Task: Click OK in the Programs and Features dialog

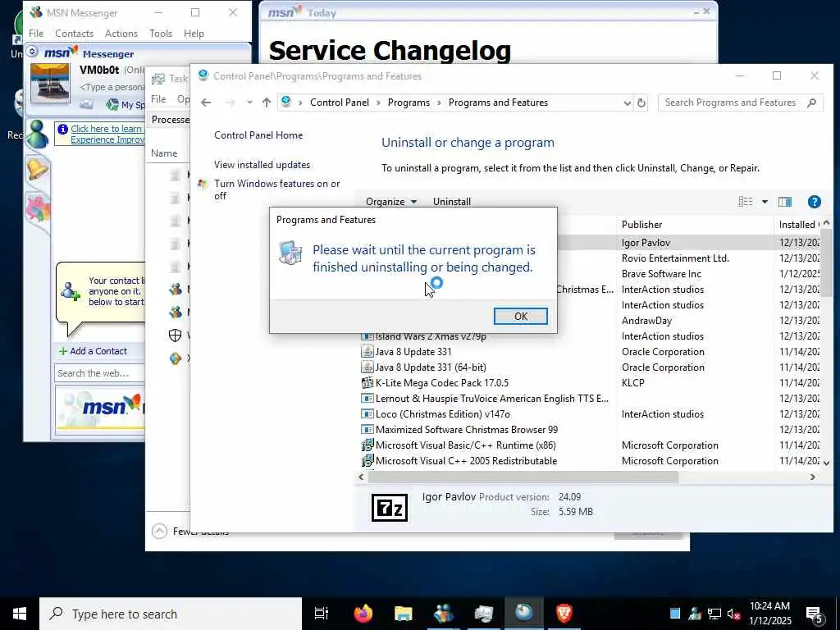Action: (x=520, y=316)
